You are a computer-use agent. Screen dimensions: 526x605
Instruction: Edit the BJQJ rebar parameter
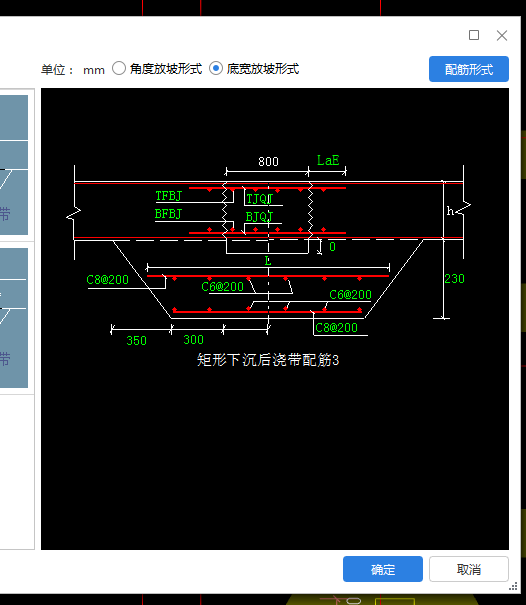click(x=259, y=217)
